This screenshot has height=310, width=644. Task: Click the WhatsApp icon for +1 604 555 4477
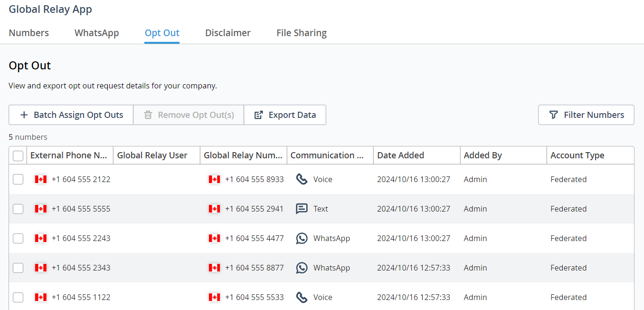[x=302, y=238]
